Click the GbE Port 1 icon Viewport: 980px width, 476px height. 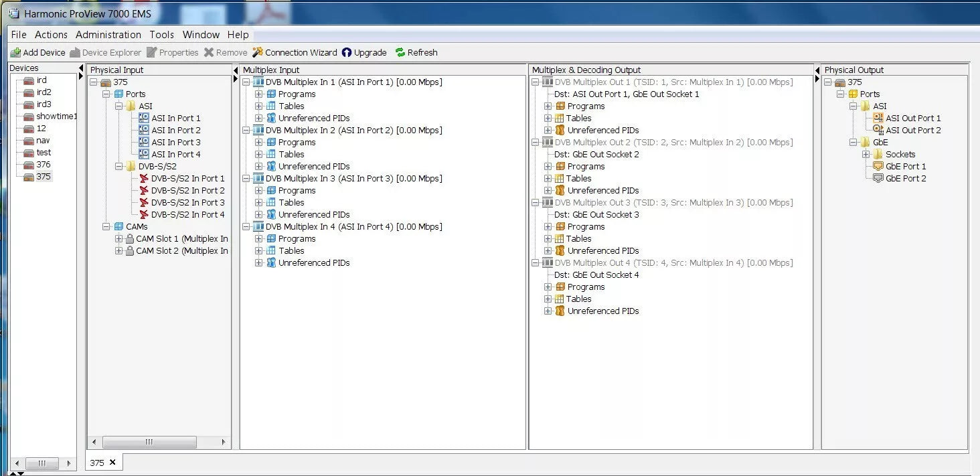pyautogui.click(x=878, y=166)
